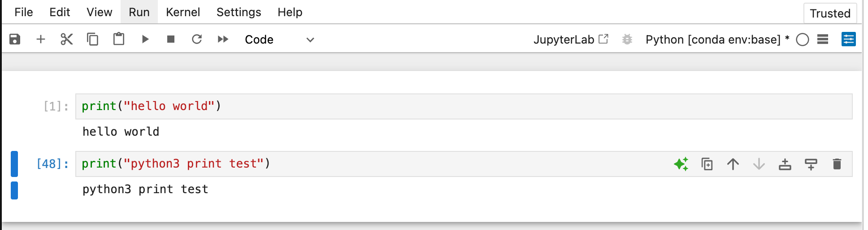
Task: Save the notebook with the floppy disk icon
Action: (x=15, y=39)
